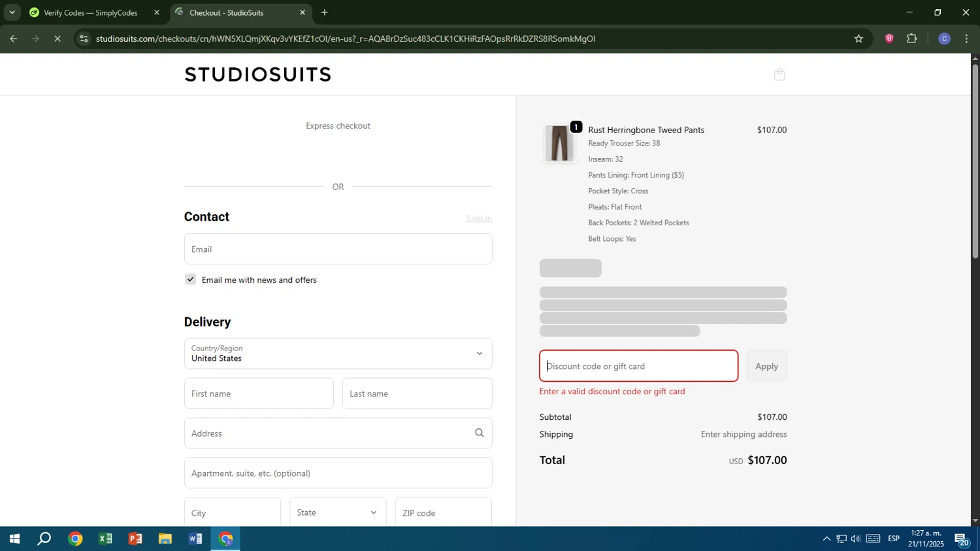The height and width of the screenshot is (551, 980).
Task: Open the Chrome three-dot menu
Action: pyautogui.click(x=967, y=39)
